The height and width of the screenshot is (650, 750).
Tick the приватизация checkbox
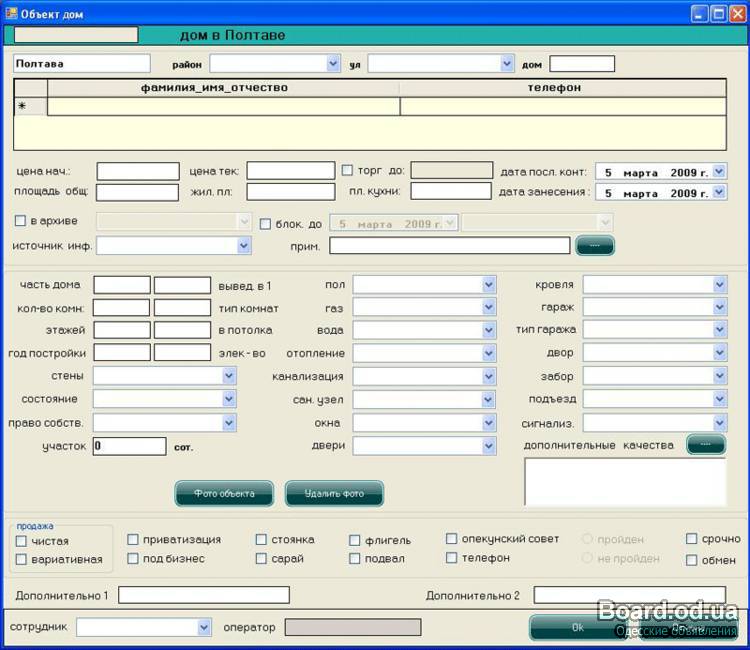click(x=133, y=540)
